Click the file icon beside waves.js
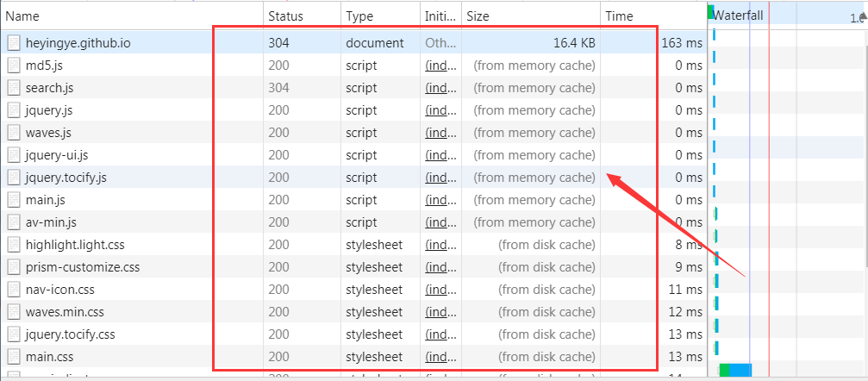The width and height of the screenshot is (868, 381). [x=13, y=133]
